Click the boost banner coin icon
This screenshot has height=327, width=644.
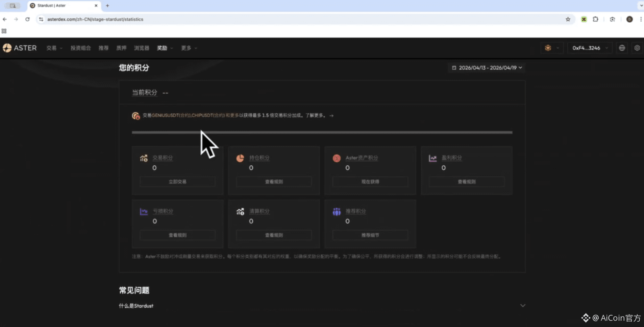tap(136, 116)
